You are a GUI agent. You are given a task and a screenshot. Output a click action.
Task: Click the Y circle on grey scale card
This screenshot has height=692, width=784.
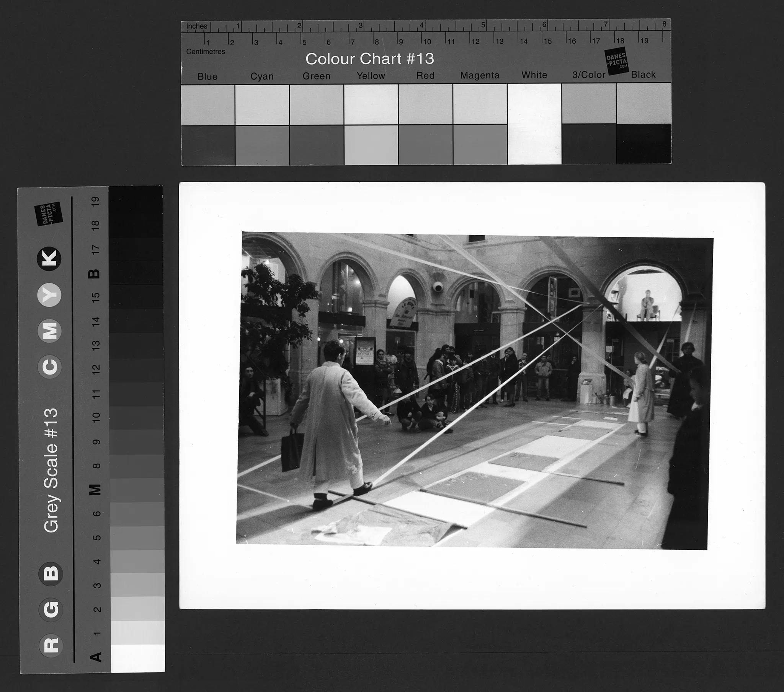click(50, 295)
